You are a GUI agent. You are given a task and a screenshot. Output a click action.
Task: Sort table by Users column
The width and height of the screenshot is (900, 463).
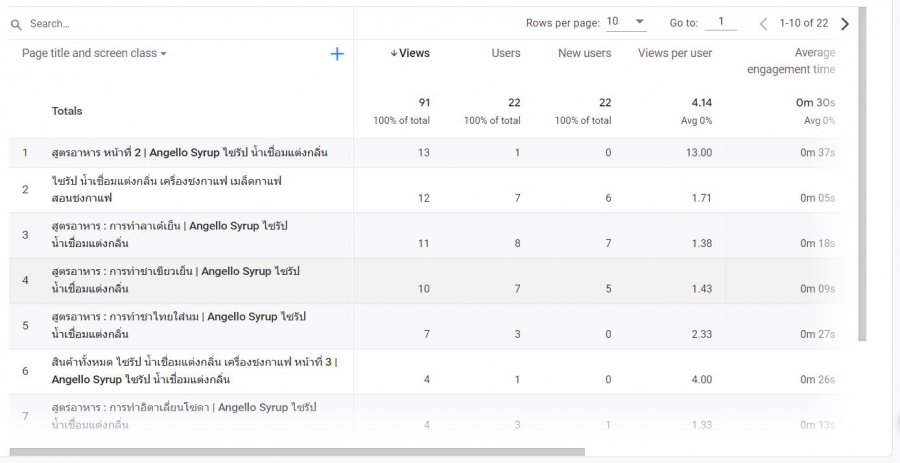coord(505,54)
